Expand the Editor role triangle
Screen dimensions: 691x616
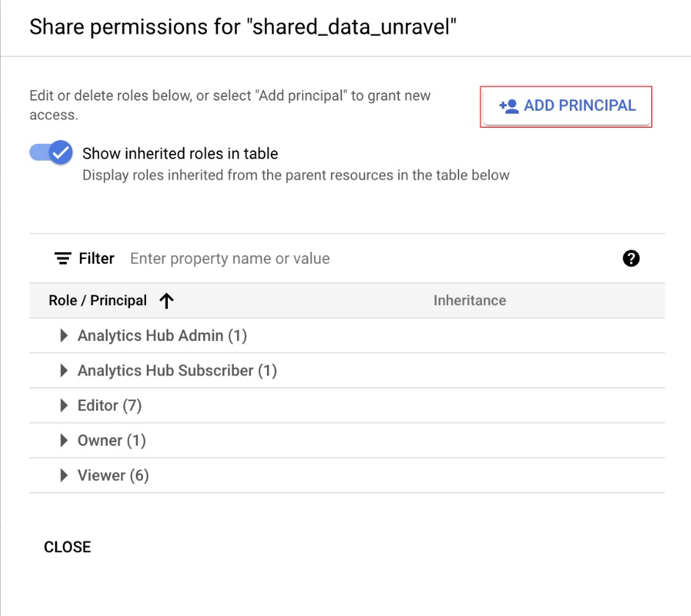click(64, 406)
